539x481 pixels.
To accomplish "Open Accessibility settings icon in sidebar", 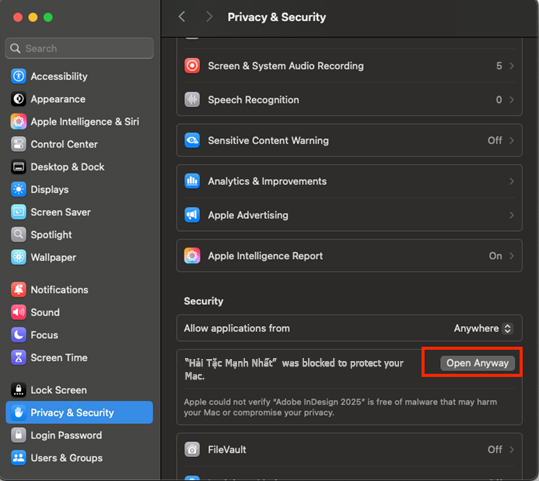I will [19, 76].
